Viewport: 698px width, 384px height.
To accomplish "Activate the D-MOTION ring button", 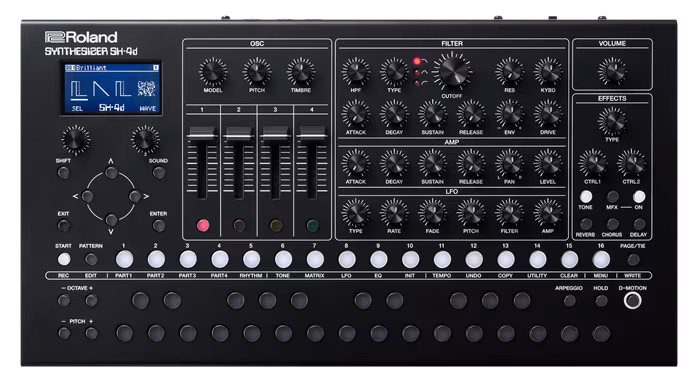I will 633,301.
